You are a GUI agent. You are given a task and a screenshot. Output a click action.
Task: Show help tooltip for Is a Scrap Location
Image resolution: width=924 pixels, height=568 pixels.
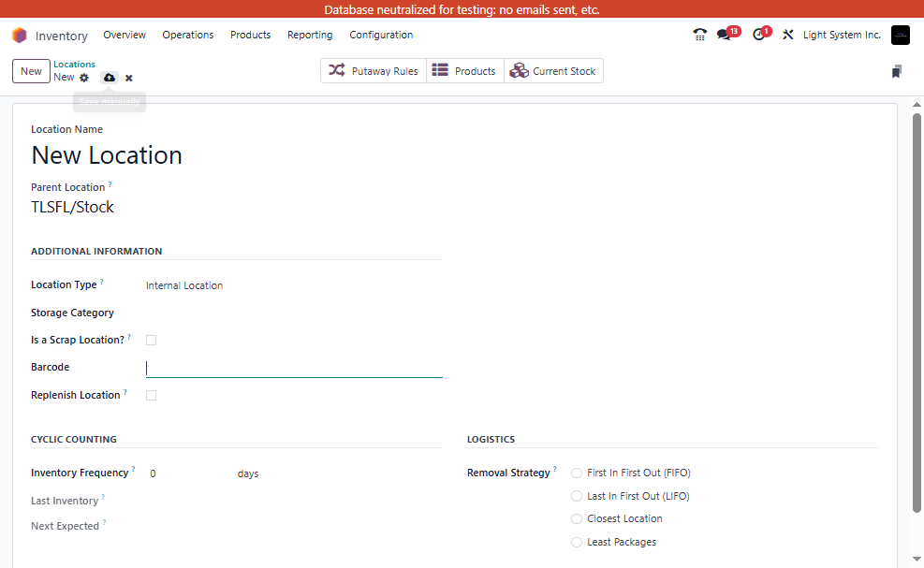pyautogui.click(x=129, y=337)
